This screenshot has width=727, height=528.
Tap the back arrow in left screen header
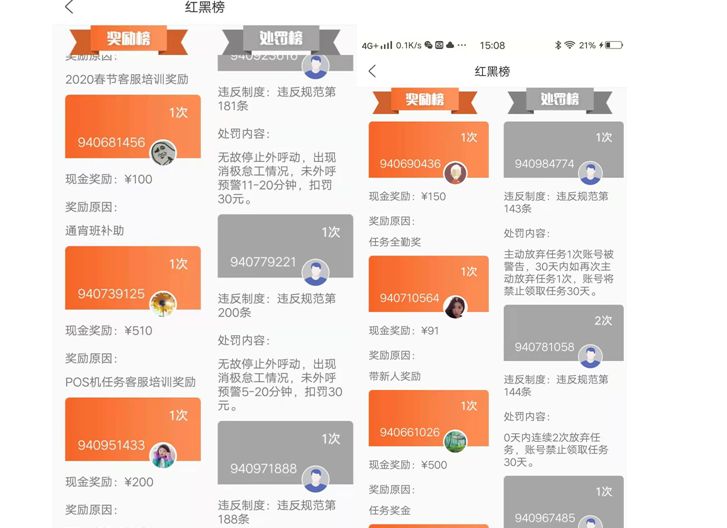coord(69,7)
